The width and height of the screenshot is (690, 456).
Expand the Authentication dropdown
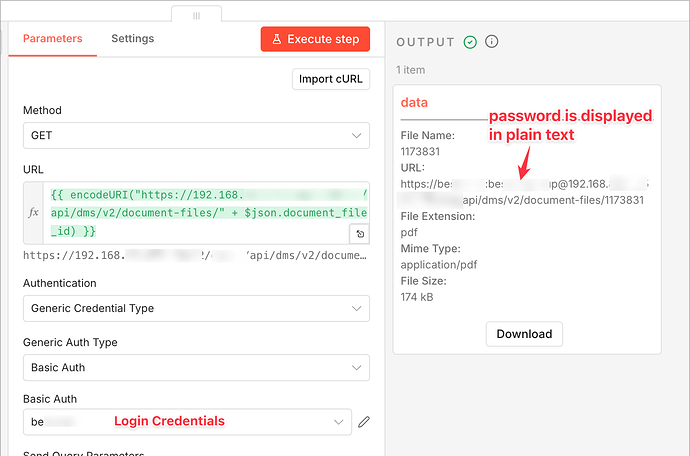tap(196, 308)
